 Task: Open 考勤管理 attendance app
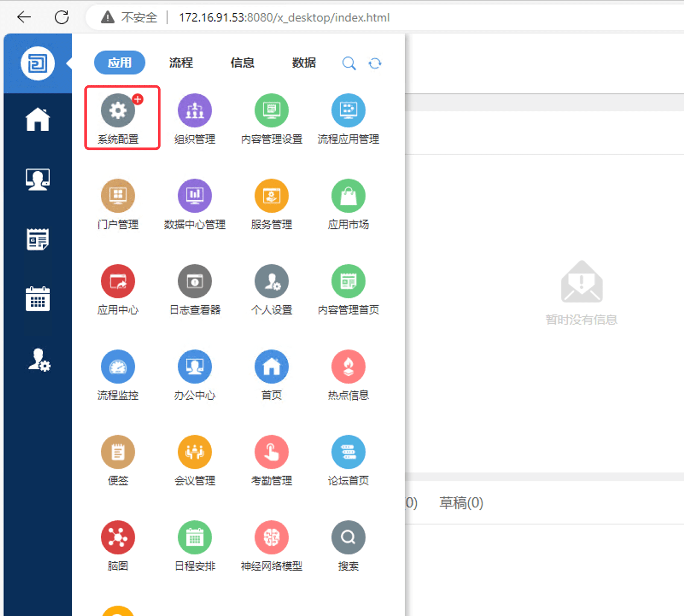coord(272,452)
